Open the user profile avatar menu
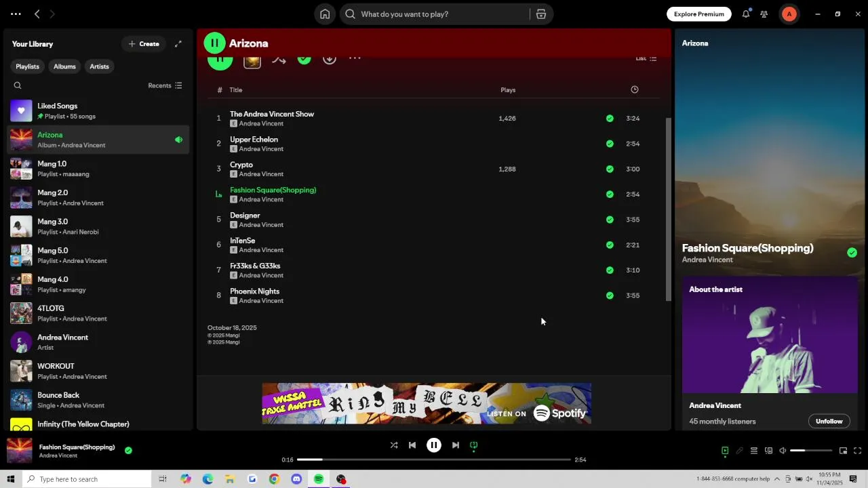 click(789, 14)
